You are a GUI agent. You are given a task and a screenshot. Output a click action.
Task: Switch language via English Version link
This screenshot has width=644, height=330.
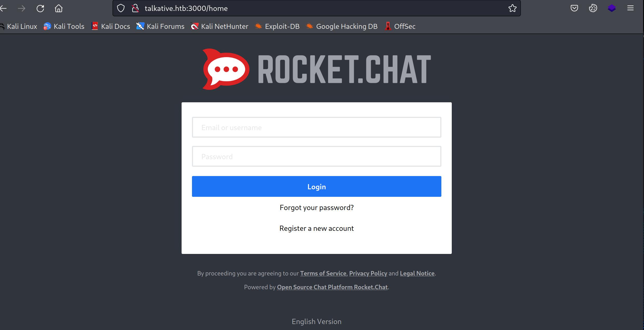coord(316,321)
